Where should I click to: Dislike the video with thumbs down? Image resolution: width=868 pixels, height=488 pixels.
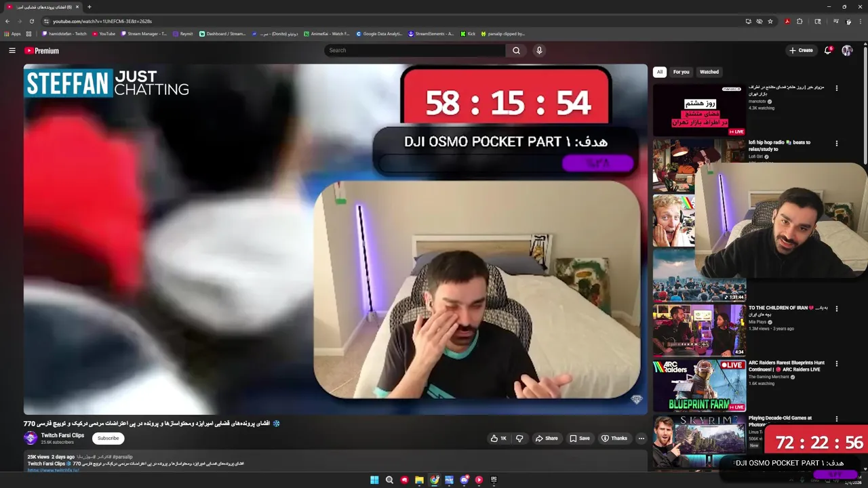[x=519, y=439]
